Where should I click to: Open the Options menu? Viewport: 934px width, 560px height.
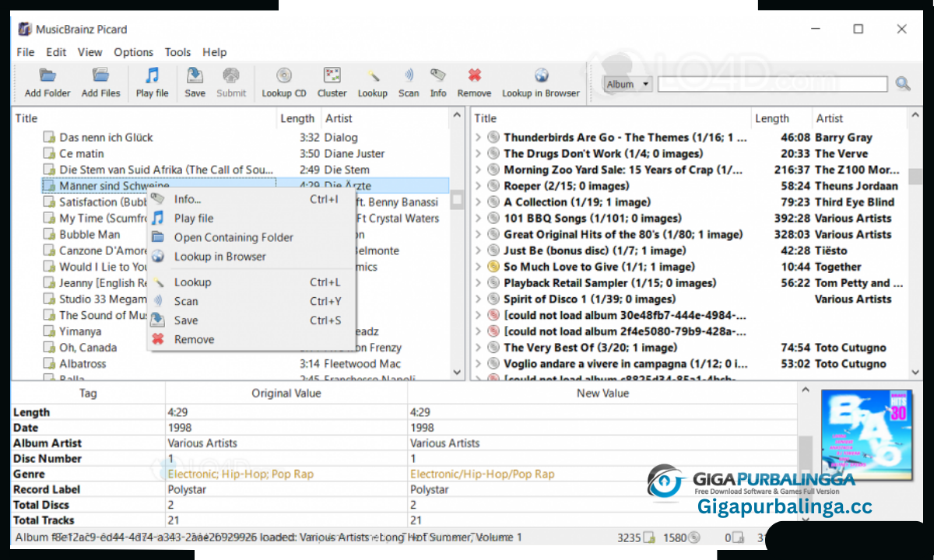(x=134, y=52)
